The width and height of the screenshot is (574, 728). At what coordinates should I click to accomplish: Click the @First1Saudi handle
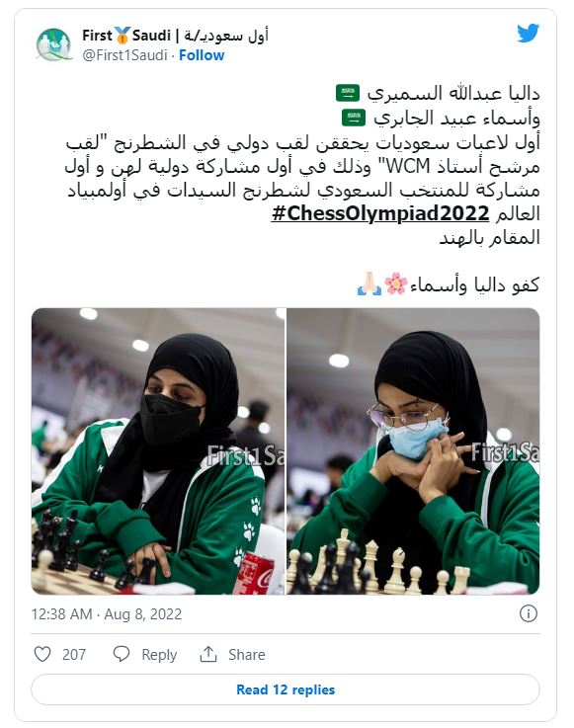(124, 55)
